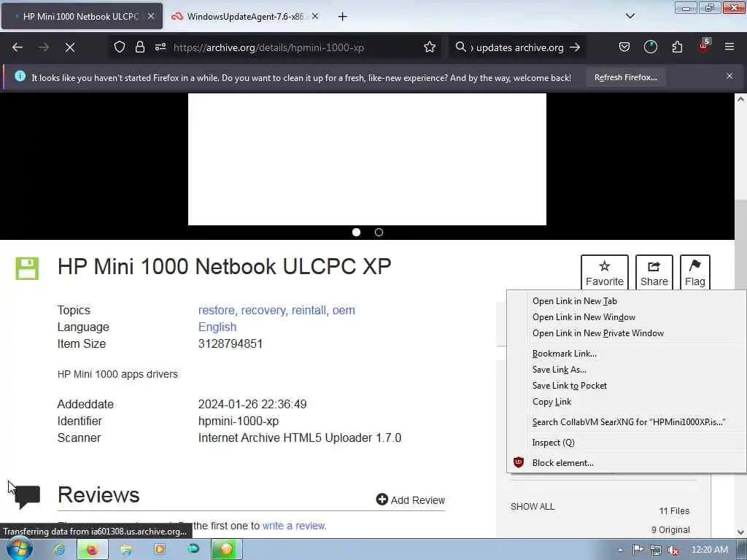The height and width of the screenshot is (560, 747).
Task: Select second carousel dot
Action: pos(379,233)
